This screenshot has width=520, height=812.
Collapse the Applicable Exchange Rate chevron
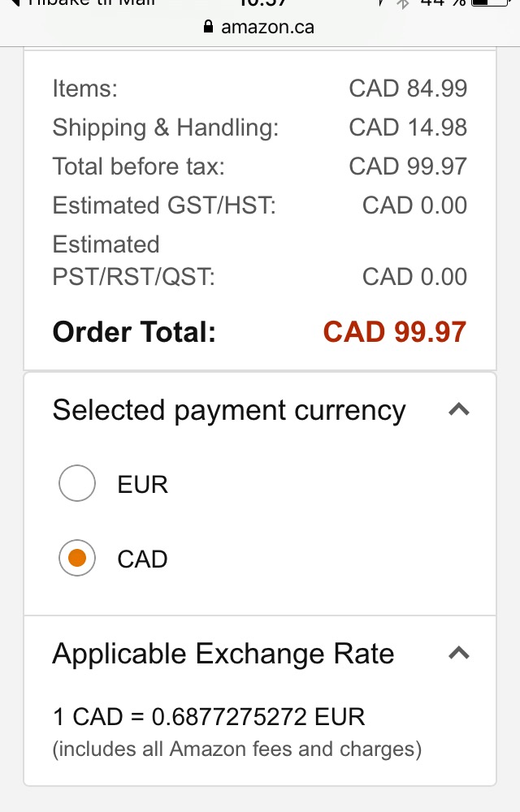(459, 653)
